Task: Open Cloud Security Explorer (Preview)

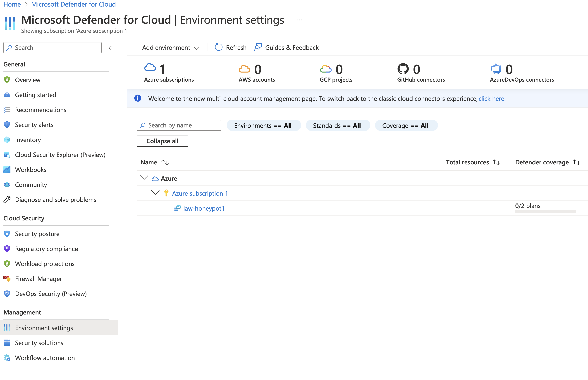Action: [60, 155]
